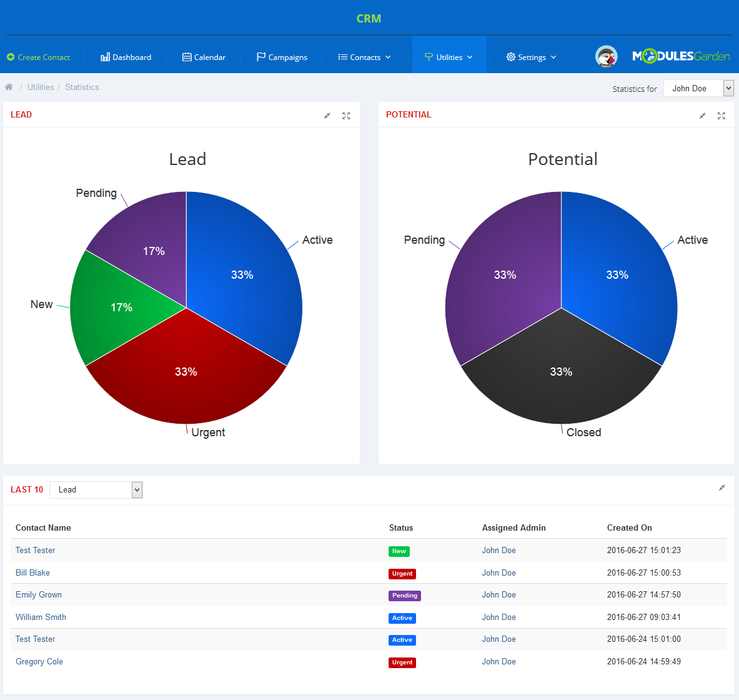Click the Status column header

401,528
